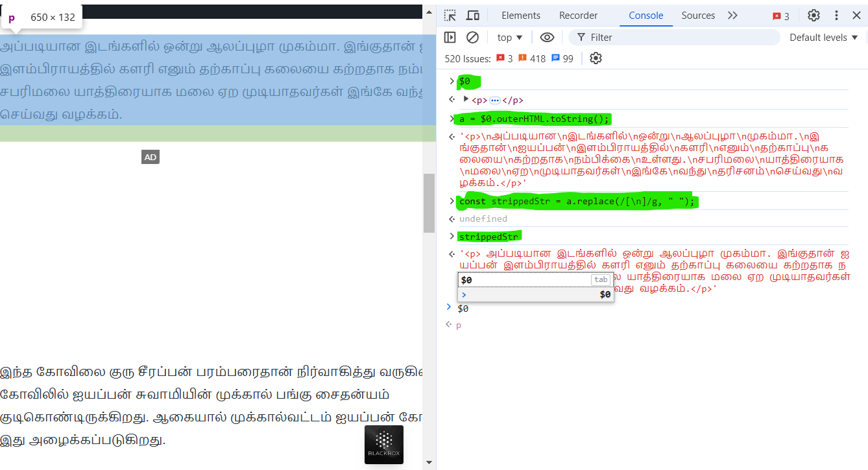Open the Recorder tab
868x470 pixels.
pyautogui.click(x=578, y=16)
